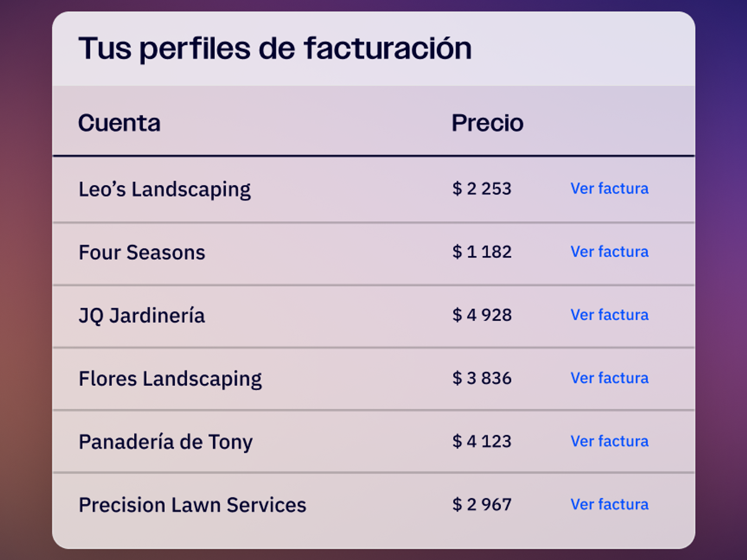
Task: Click the $ 1 182 price
Action: click(482, 252)
